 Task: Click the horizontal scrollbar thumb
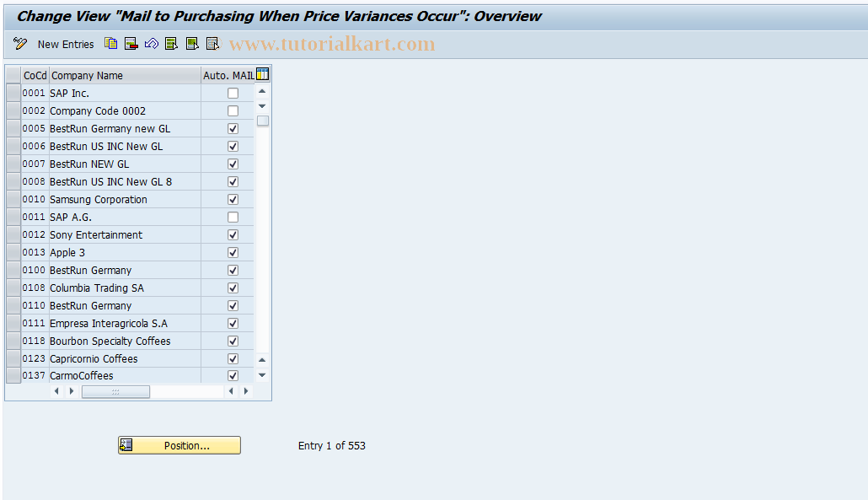pyautogui.click(x=115, y=391)
